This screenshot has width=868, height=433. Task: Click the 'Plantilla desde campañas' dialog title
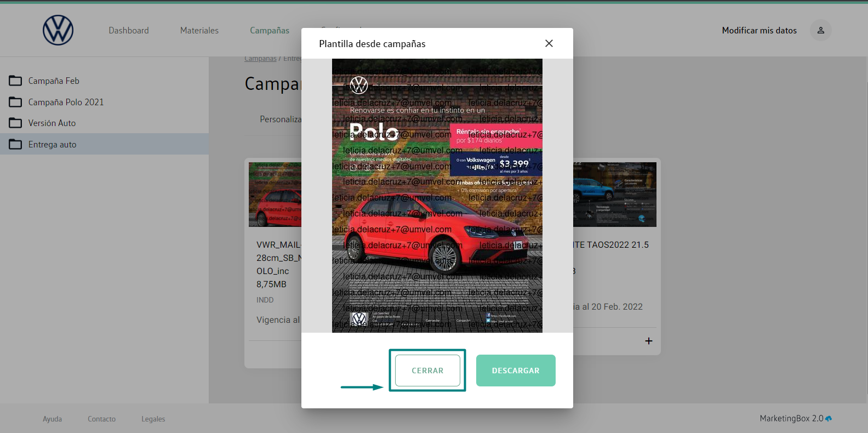[x=372, y=44]
